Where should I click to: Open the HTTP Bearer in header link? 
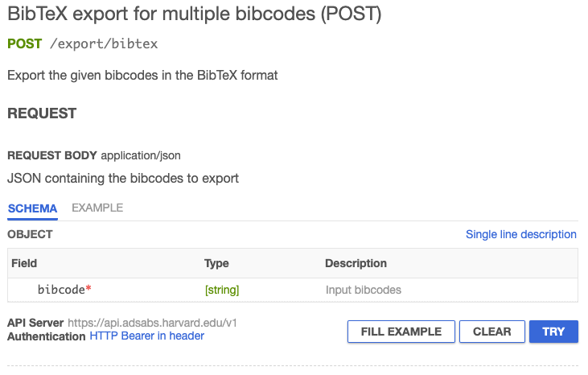pyautogui.click(x=146, y=336)
